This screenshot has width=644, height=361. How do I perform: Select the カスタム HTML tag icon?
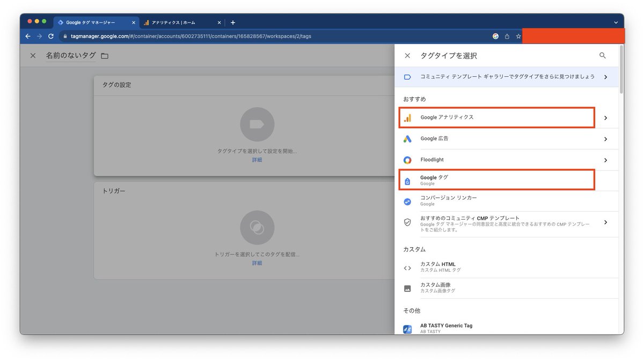coord(407,266)
